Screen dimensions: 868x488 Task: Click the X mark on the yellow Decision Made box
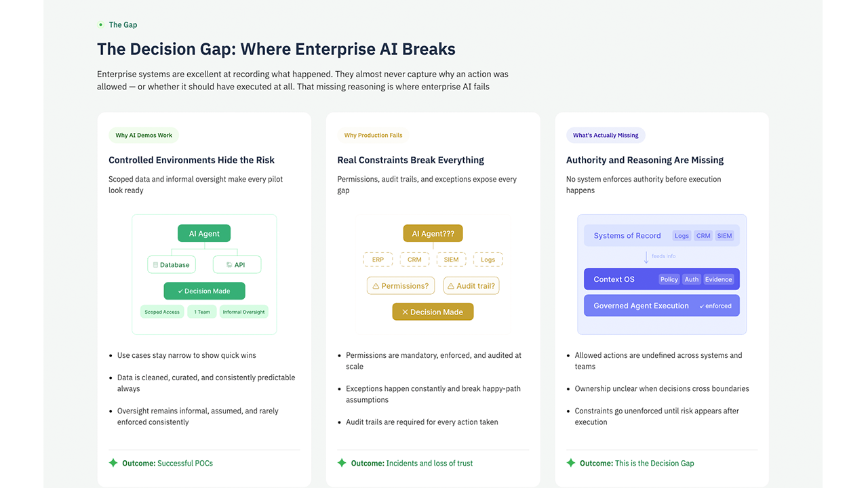click(405, 312)
